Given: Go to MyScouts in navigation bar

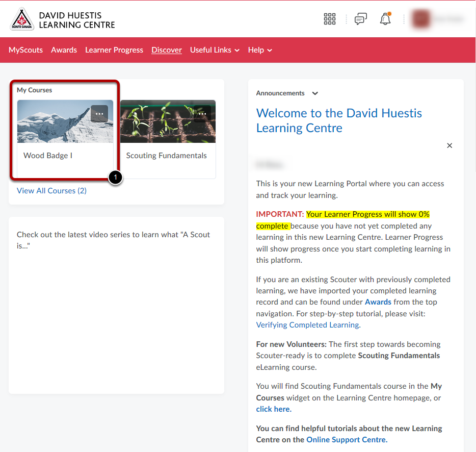Looking at the screenshot, I should click(x=26, y=50).
